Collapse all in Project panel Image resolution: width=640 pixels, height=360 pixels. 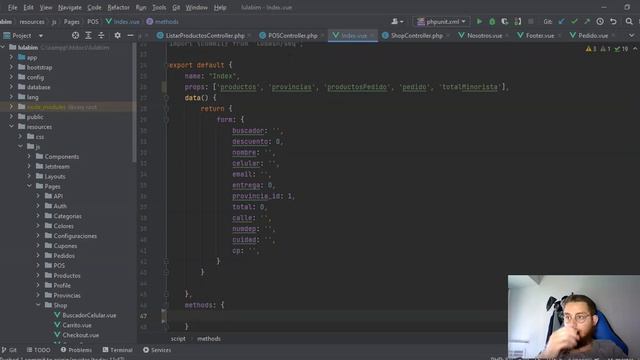[101, 36]
